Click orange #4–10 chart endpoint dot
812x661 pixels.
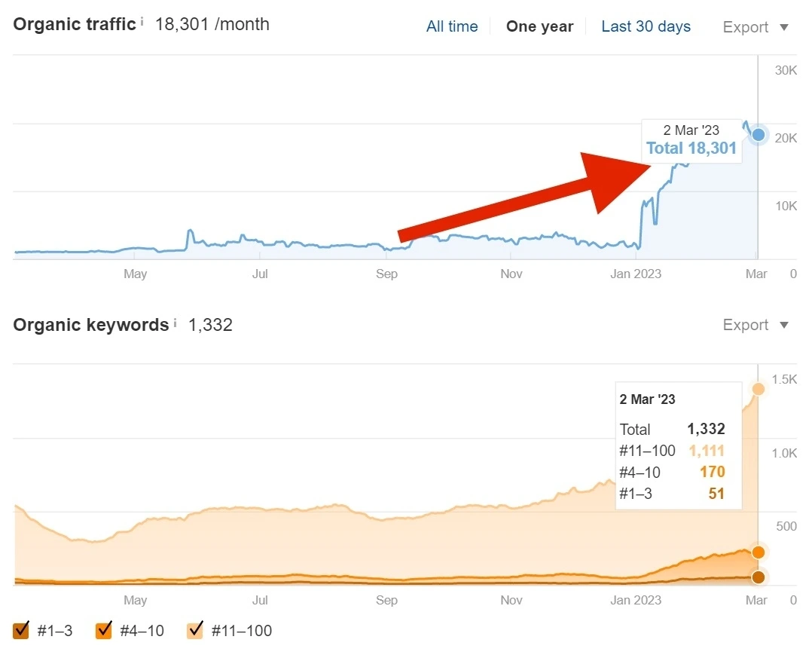758,552
